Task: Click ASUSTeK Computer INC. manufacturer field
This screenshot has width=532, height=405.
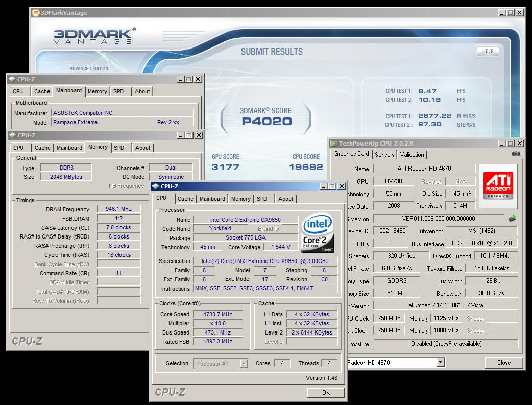Action: pyautogui.click(x=122, y=113)
